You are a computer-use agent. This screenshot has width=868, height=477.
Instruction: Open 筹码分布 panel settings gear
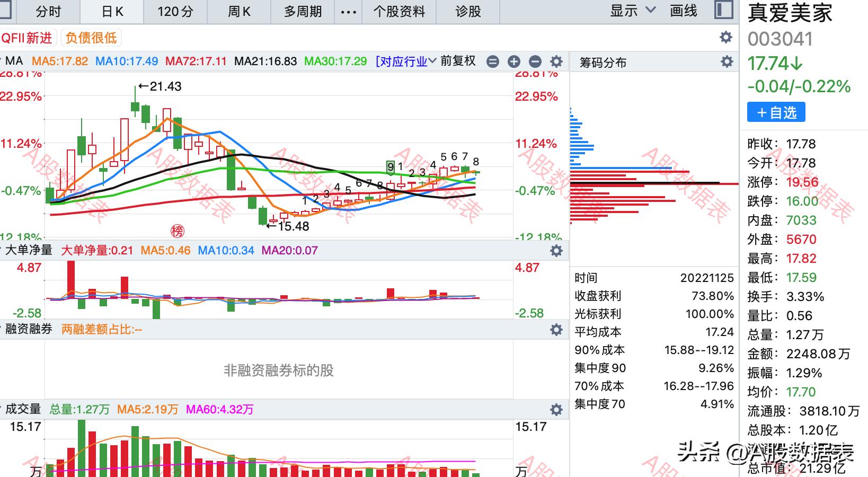pos(727,62)
